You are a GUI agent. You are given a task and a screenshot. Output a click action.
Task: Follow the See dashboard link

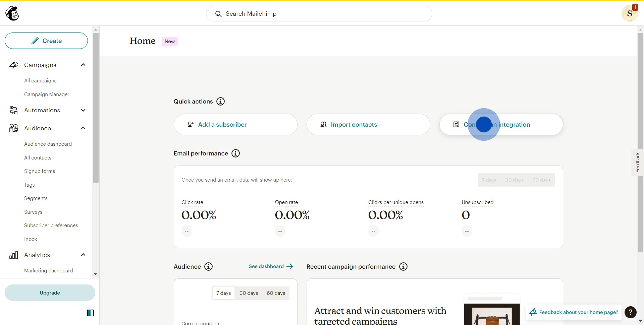click(x=271, y=267)
